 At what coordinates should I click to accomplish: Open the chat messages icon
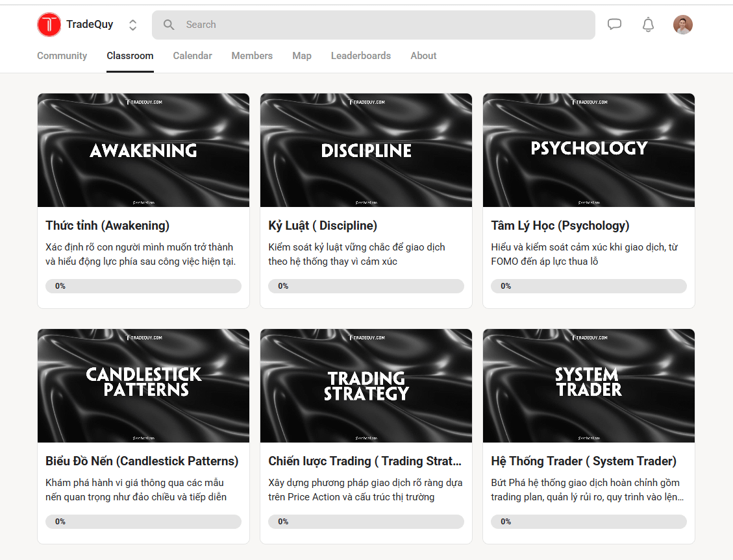tap(614, 25)
